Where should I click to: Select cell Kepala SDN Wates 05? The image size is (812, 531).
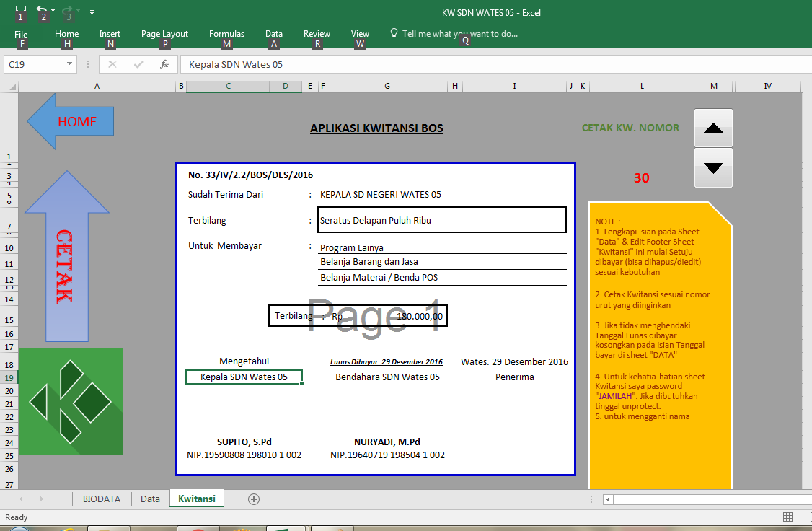tap(244, 377)
